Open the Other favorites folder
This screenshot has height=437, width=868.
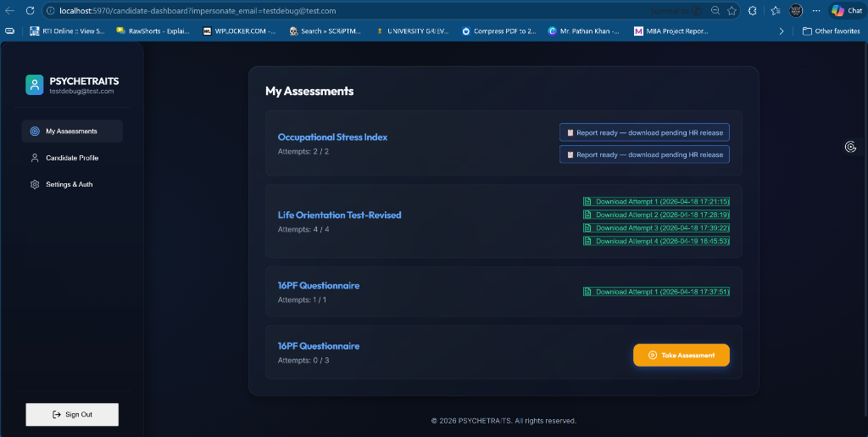(832, 31)
